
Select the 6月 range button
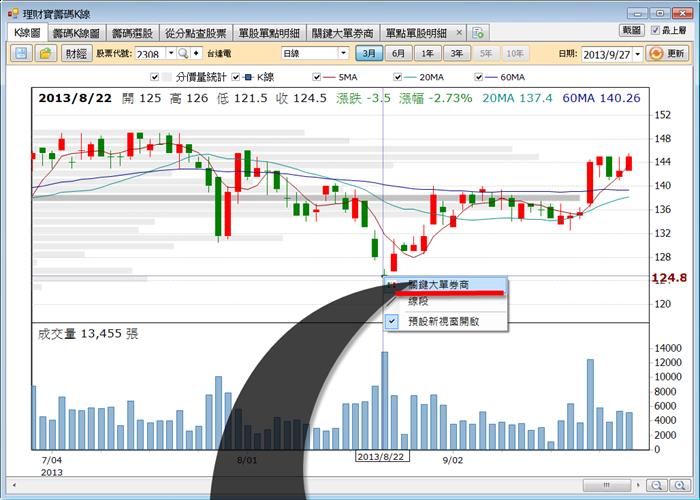tap(398, 54)
